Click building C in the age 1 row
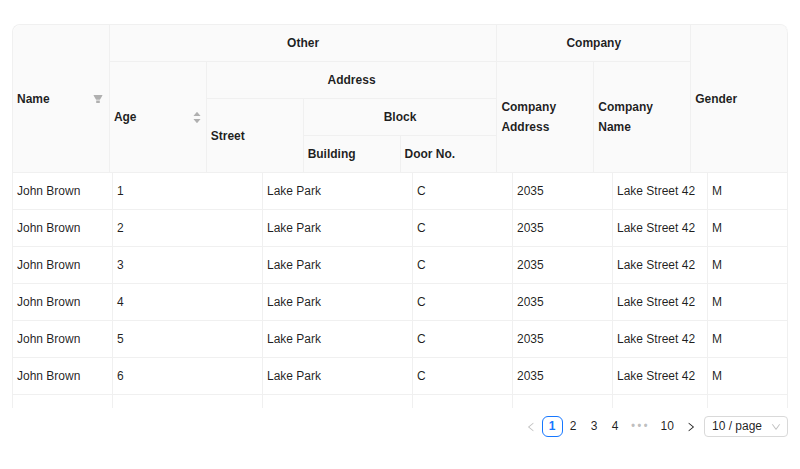This screenshot has height=469, width=800. (421, 191)
